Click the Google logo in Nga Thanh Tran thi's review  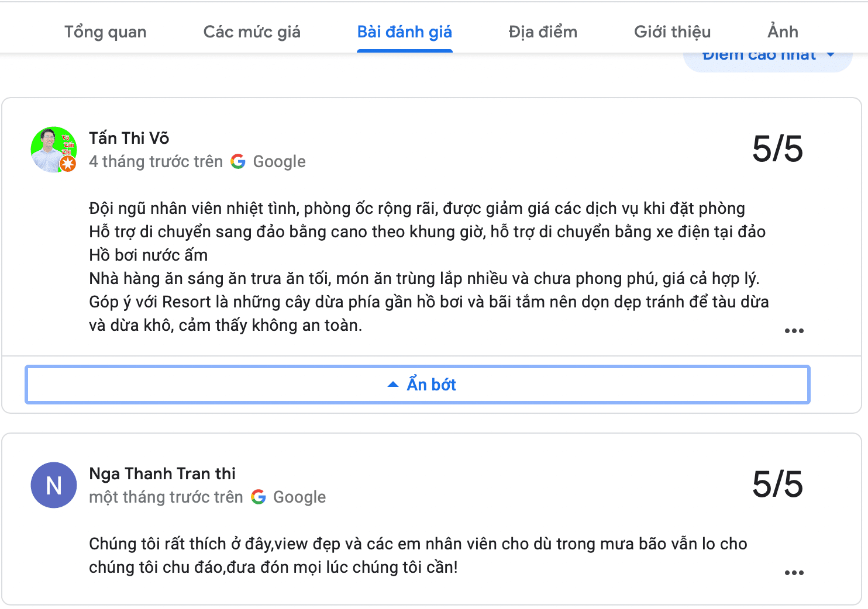click(259, 497)
